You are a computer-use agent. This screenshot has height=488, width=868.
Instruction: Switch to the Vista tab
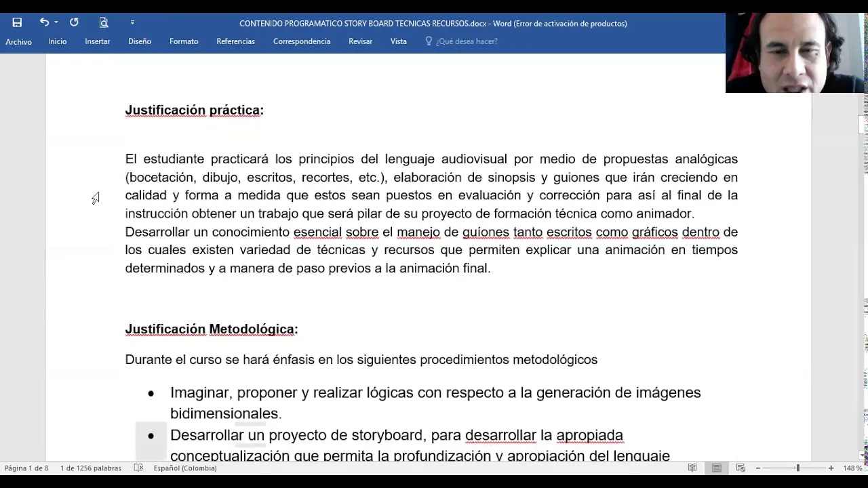(x=399, y=41)
